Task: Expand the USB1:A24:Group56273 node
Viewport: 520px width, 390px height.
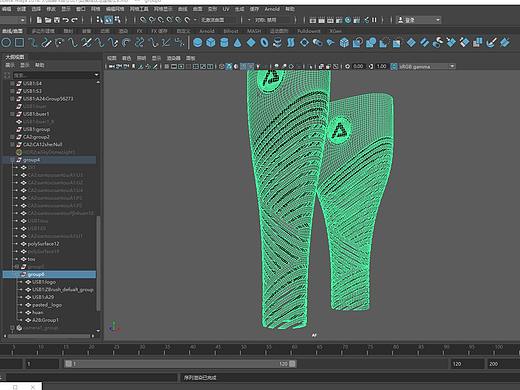Action: point(12,99)
